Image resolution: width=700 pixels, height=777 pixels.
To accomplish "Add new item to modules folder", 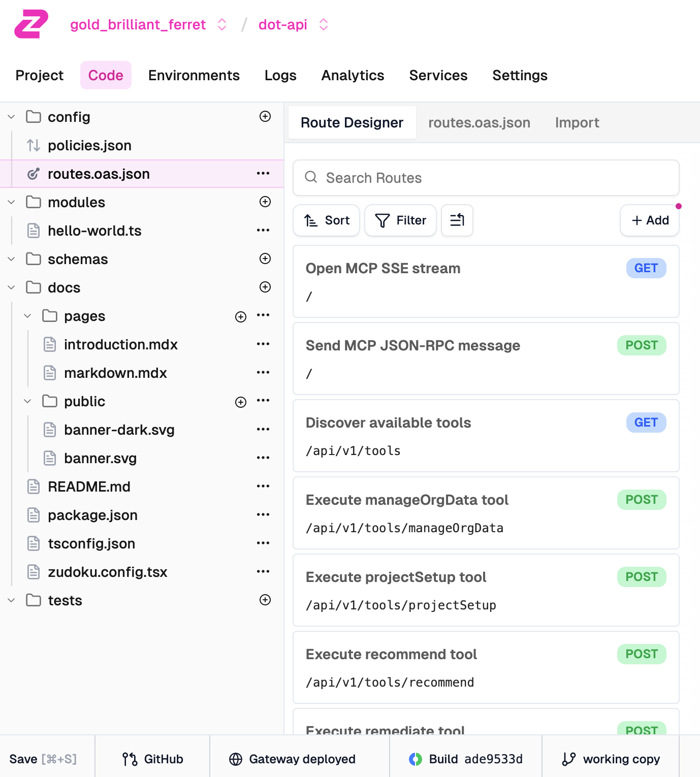I will click(265, 202).
